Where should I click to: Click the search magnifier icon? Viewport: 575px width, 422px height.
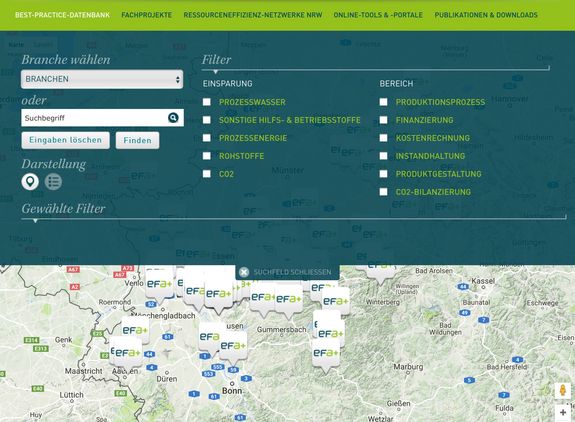173,118
